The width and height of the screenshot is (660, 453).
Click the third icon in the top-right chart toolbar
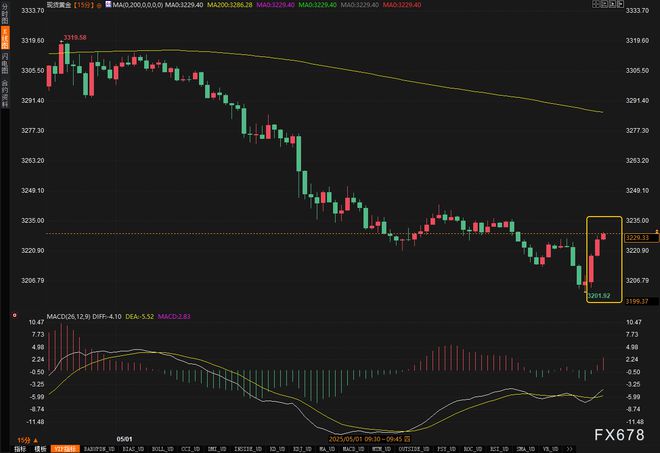(612, 4)
